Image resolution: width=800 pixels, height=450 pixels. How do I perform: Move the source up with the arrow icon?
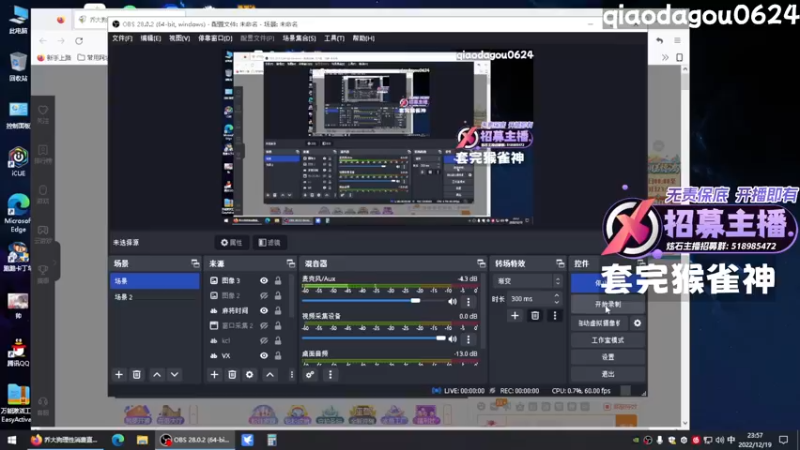click(270, 374)
